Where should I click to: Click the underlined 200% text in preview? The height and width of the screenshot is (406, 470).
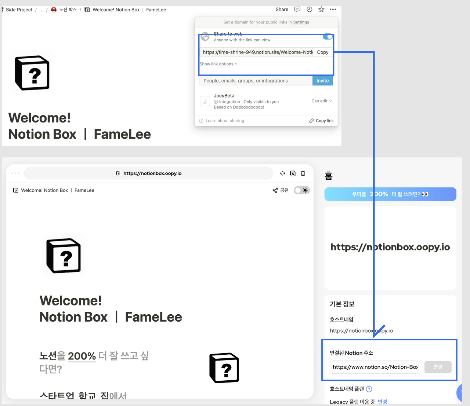(x=82, y=356)
